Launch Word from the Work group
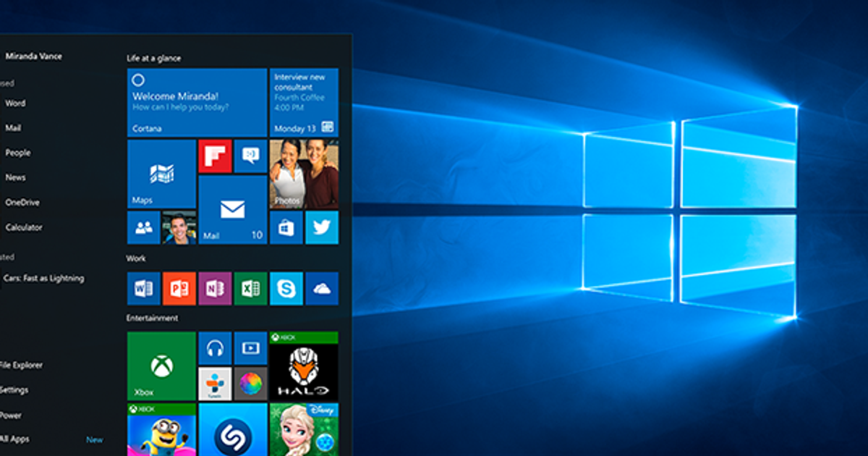The height and width of the screenshot is (456, 868). tap(144, 288)
